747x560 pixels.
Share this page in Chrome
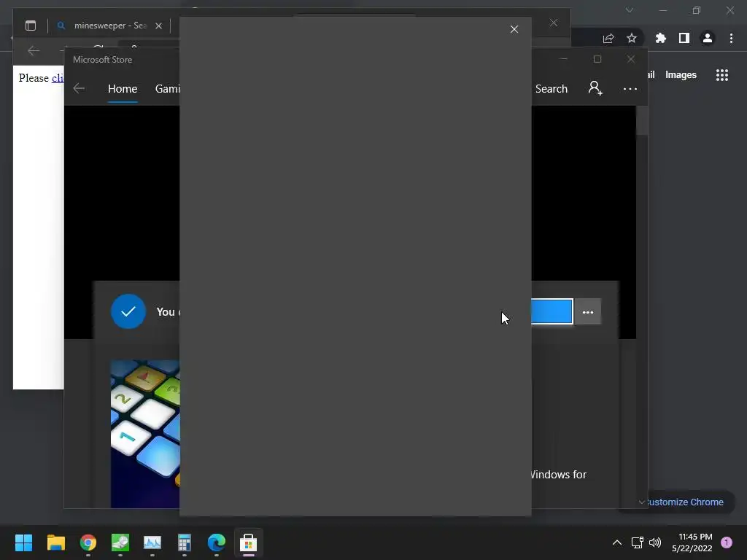tap(608, 39)
